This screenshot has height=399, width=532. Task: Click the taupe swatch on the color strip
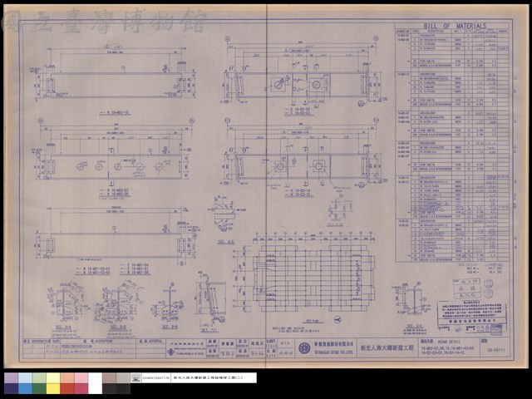pyautogui.click(x=109, y=378)
